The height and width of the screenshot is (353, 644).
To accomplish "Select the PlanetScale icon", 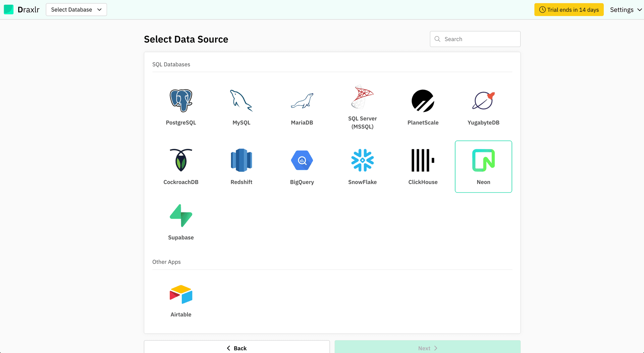I will tap(423, 100).
